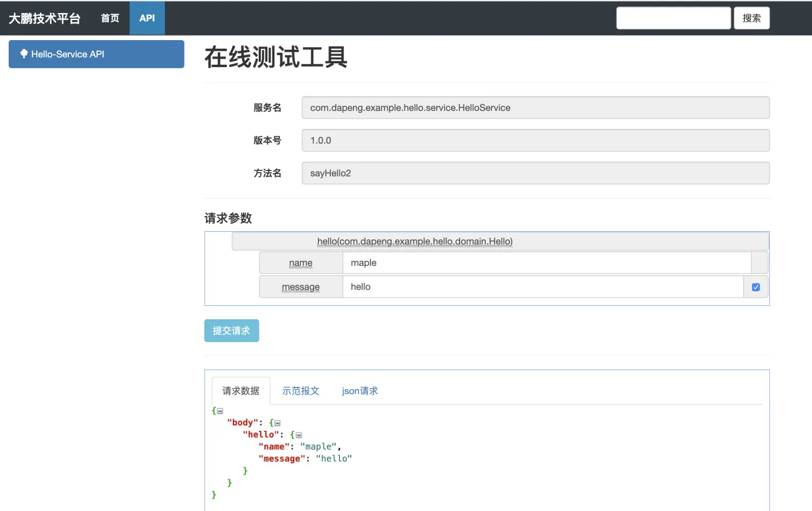The image size is (812, 511).
Task: Focus the top search input box
Action: (x=673, y=18)
